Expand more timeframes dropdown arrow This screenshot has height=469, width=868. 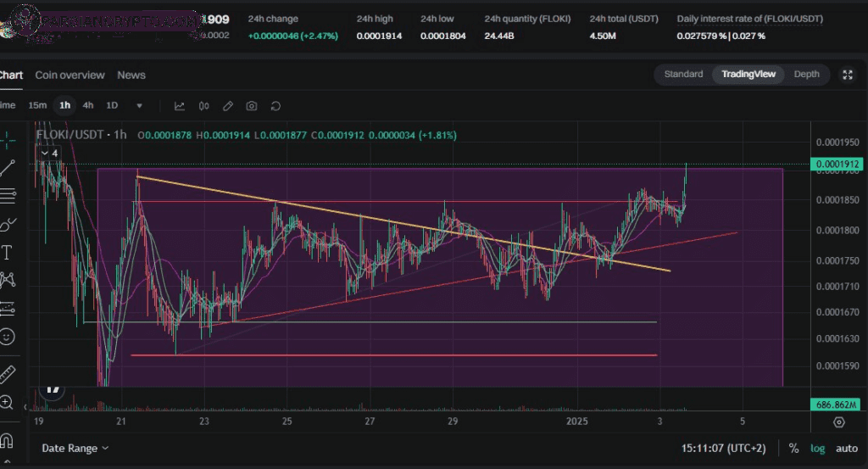pos(140,106)
